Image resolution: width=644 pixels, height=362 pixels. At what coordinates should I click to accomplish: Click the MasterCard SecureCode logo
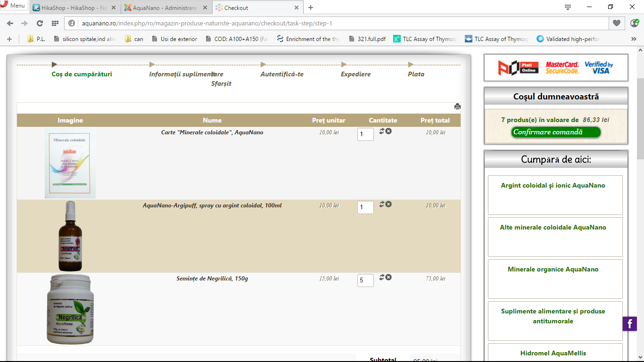[x=562, y=68]
